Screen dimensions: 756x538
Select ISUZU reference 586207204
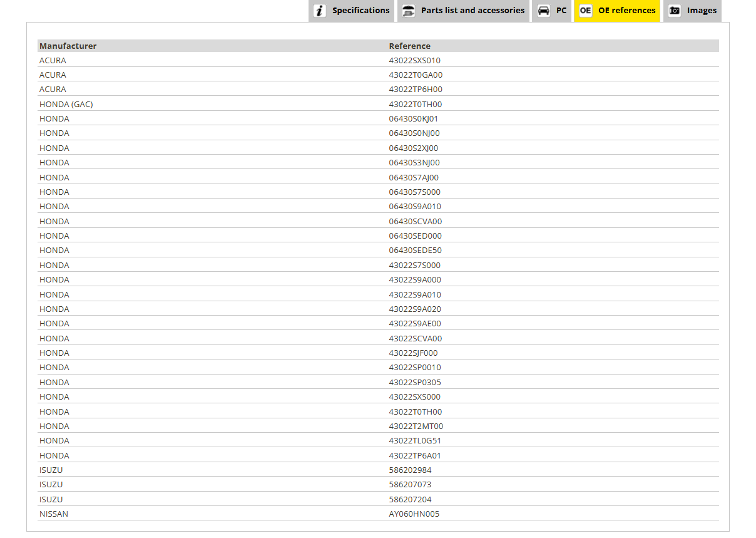coord(410,499)
